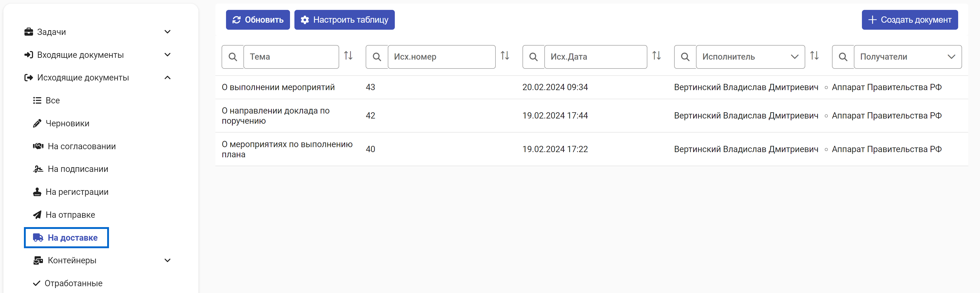Click the stamp icon for На регистрации

coord(37,192)
